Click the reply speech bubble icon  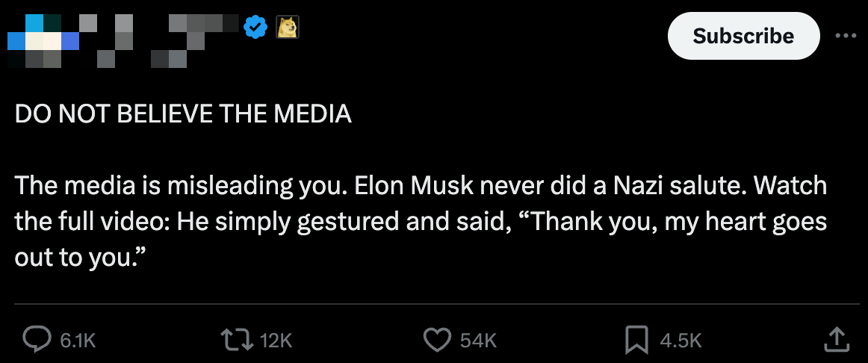35,340
